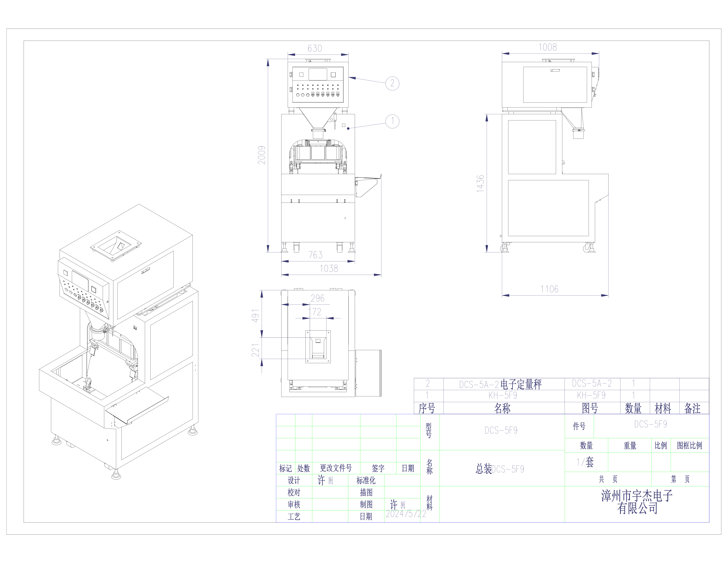Click the 2009 overall height dimension
The width and height of the screenshot is (728, 563).
point(262,155)
